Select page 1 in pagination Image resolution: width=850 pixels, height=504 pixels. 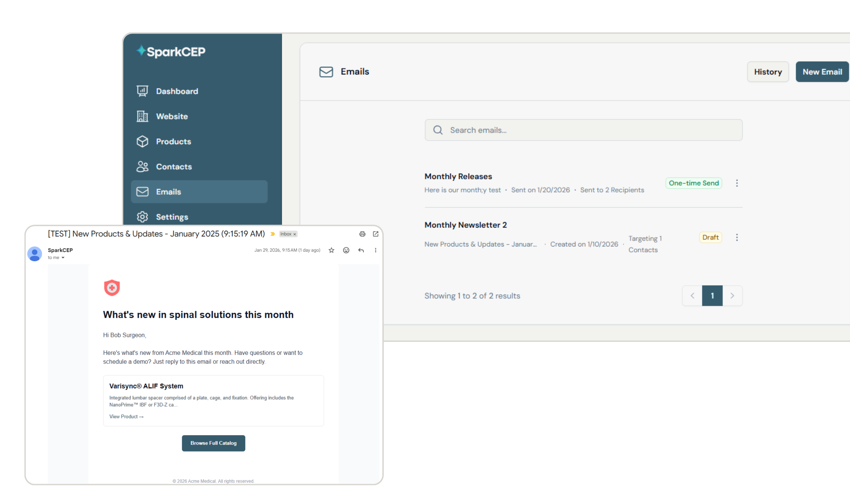tap(712, 296)
